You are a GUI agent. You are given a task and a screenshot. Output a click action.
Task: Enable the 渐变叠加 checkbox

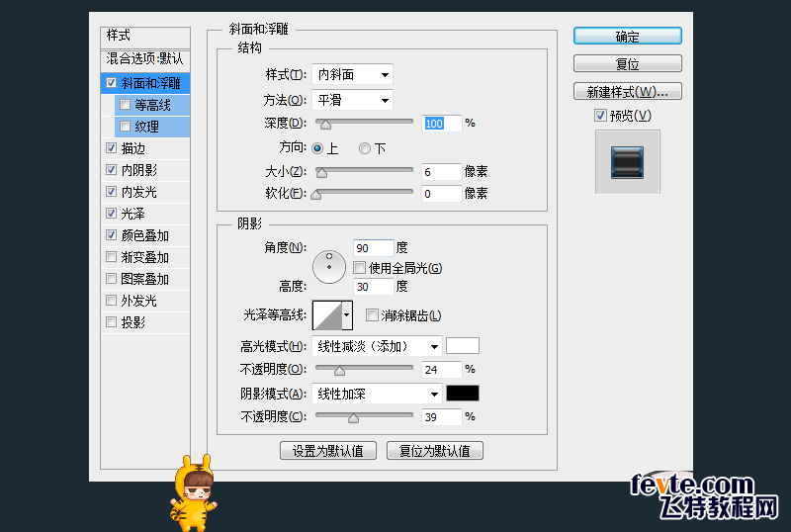click(112, 256)
